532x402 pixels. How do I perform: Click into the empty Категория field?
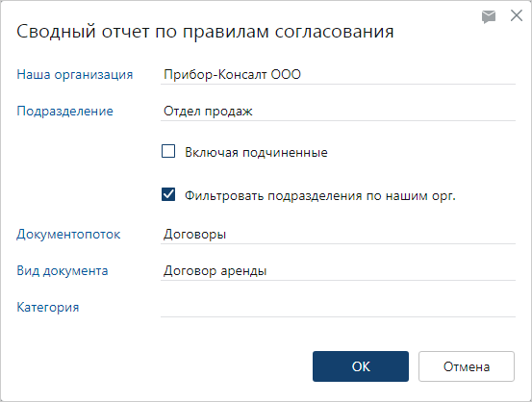tap(338, 308)
